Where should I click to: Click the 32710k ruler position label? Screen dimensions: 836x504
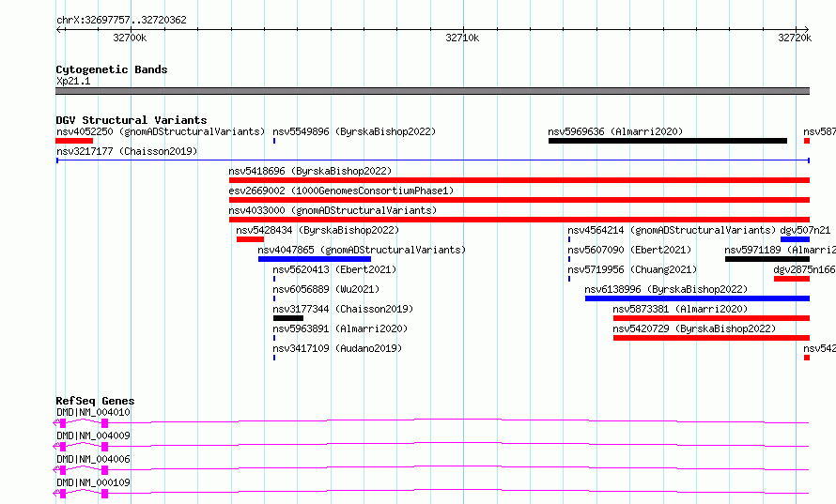click(462, 38)
